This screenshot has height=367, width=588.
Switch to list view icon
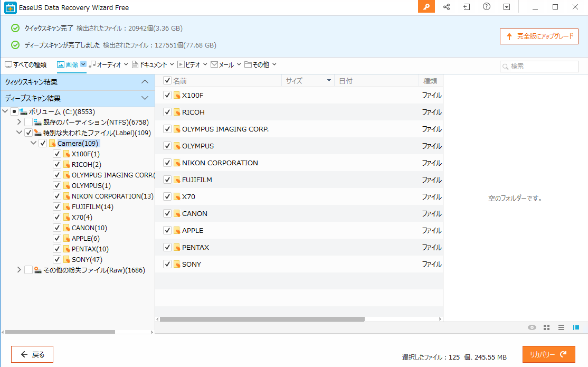point(561,327)
